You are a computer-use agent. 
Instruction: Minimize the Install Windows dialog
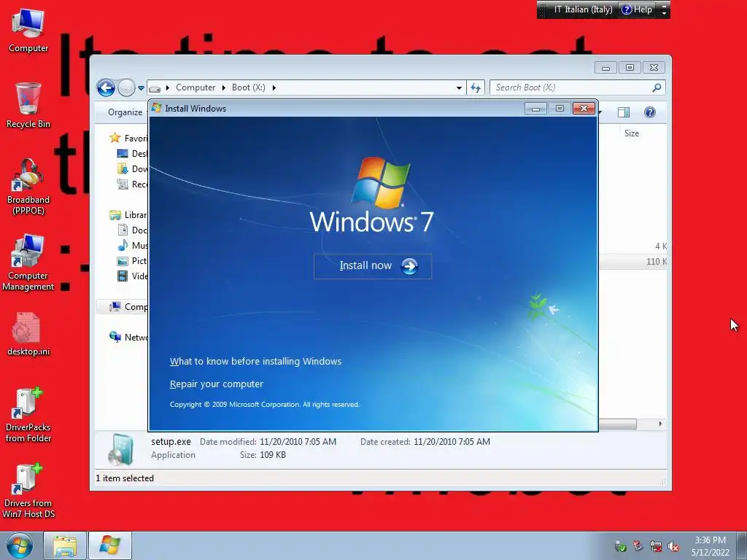pos(535,109)
